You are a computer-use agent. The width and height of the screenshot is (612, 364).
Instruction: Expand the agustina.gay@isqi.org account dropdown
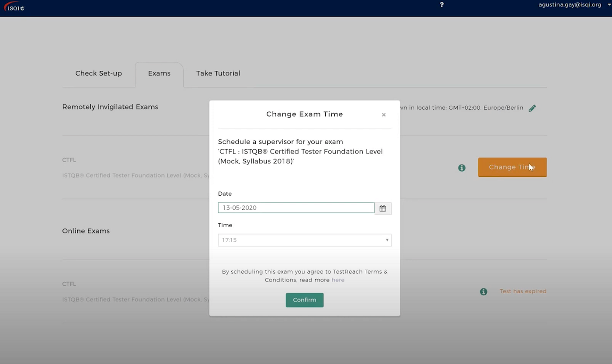click(x=574, y=5)
